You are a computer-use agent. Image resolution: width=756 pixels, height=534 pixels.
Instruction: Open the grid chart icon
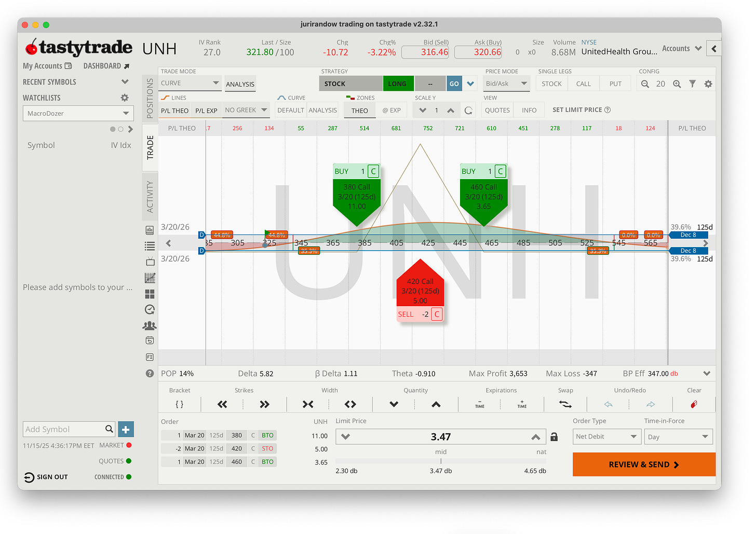(150, 278)
